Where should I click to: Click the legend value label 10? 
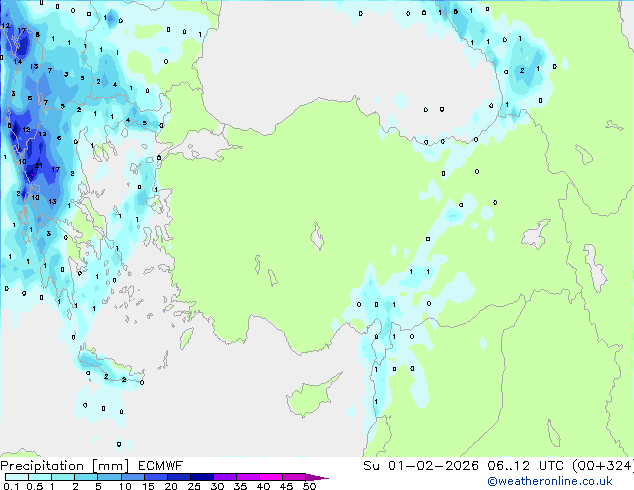(124, 486)
